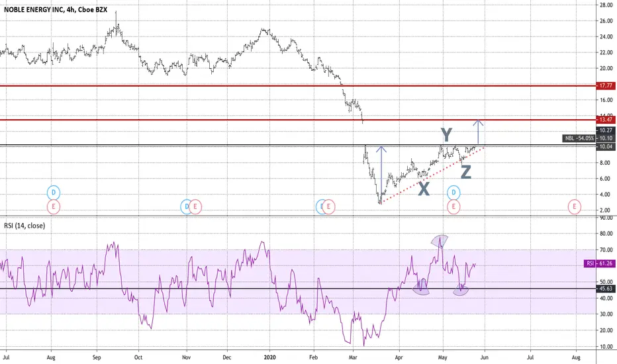The image size is (617, 364).
Task: Click the 13.47 red price label
Action: click(605, 120)
